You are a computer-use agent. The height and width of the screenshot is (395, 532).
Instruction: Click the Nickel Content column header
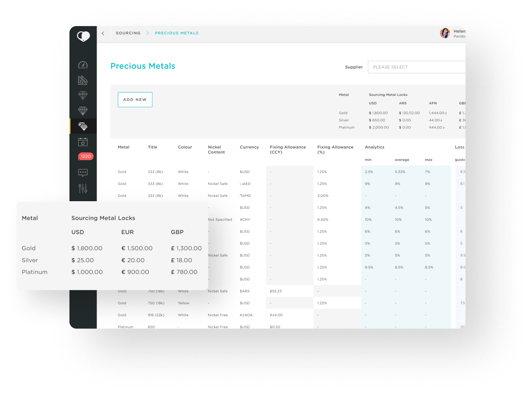[x=216, y=149]
